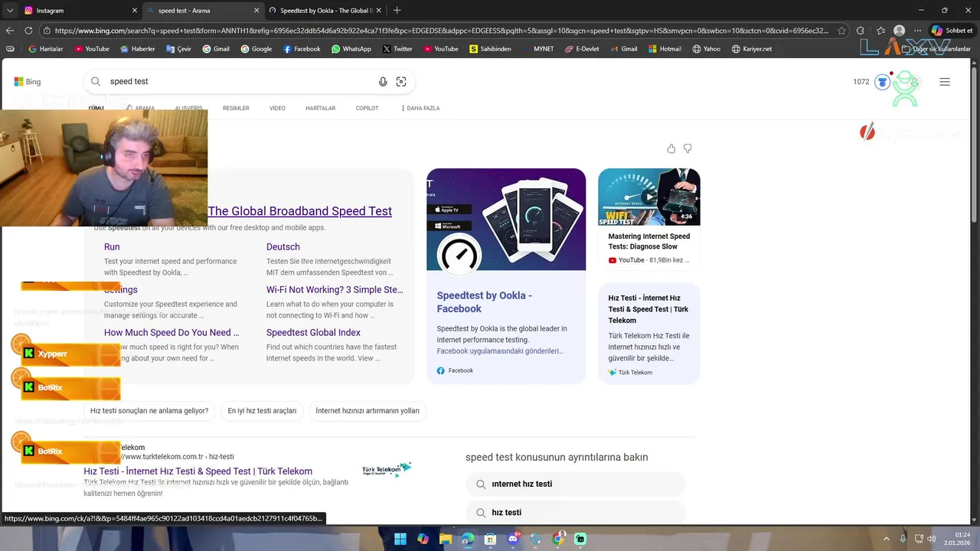The width and height of the screenshot is (980, 551).
Task: Open the Sahibinden bookmark
Action: [x=491, y=49]
